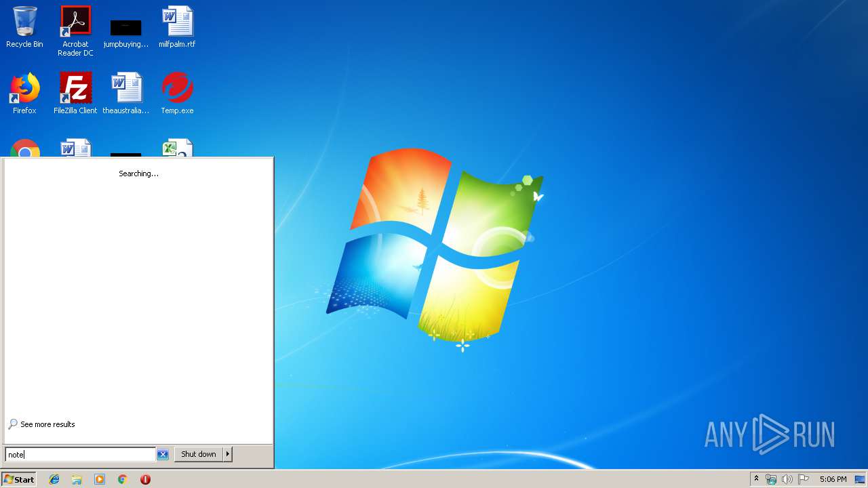This screenshot has width=868, height=488.
Task: Select the theaustralia document icon
Action: tap(126, 94)
